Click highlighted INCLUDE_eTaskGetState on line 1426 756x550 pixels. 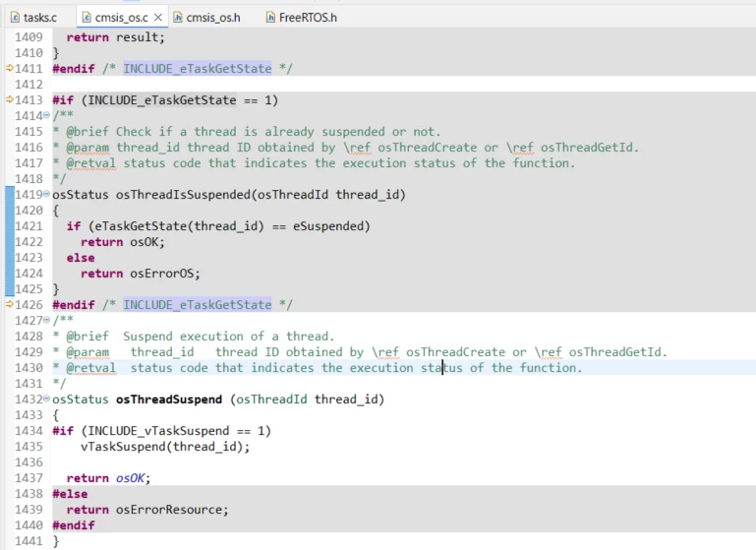coord(198,305)
